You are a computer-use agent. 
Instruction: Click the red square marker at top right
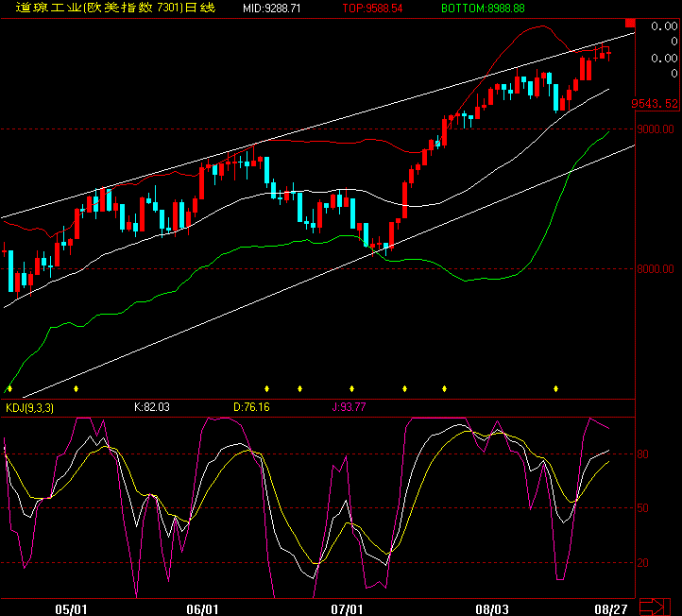click(630, 23)
